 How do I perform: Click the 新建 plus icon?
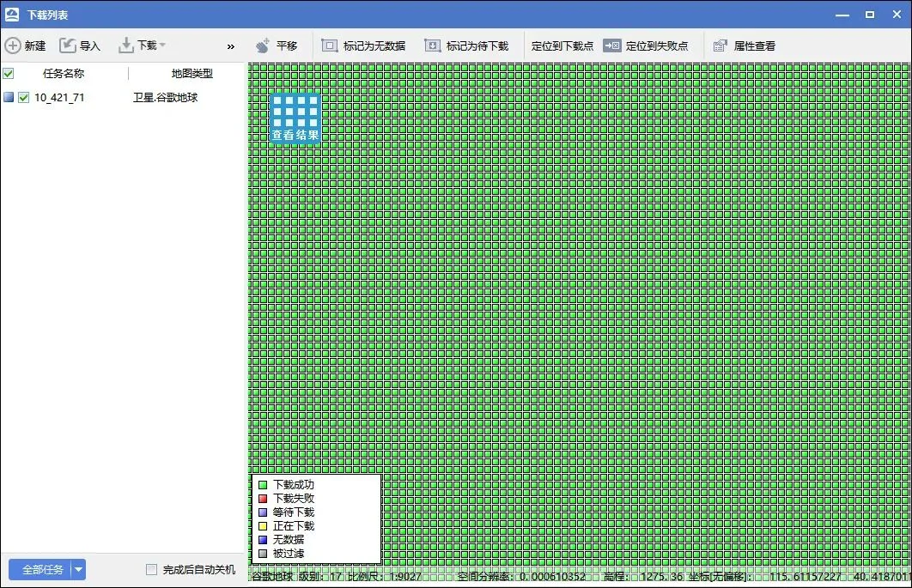coord(13,45)
